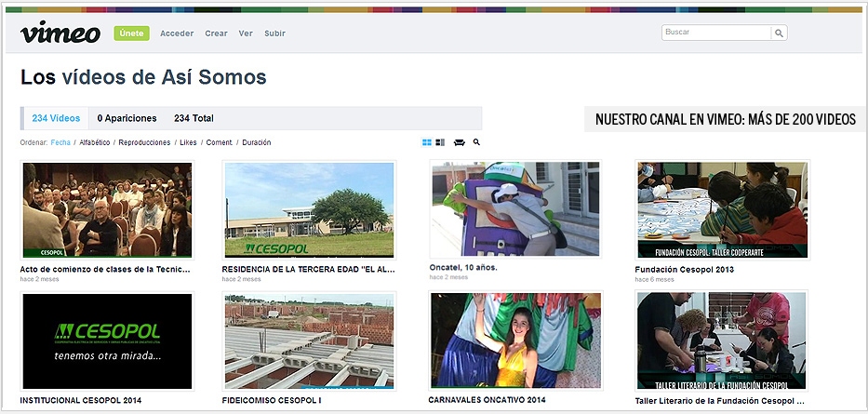Screen dimensions: 868x414
Task: Click title 'Acto de comienzo de clases de la Tecnic...'
Action: click(105, 270)
